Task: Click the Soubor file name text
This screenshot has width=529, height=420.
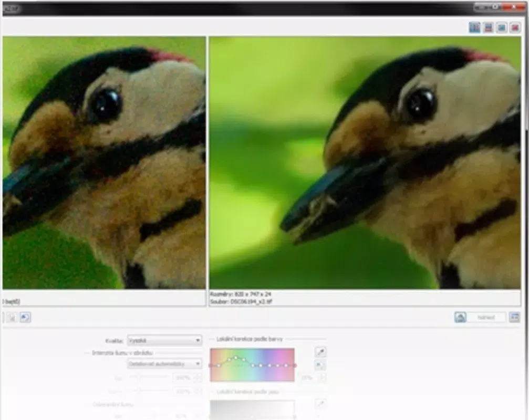Action: click(241, 302)
